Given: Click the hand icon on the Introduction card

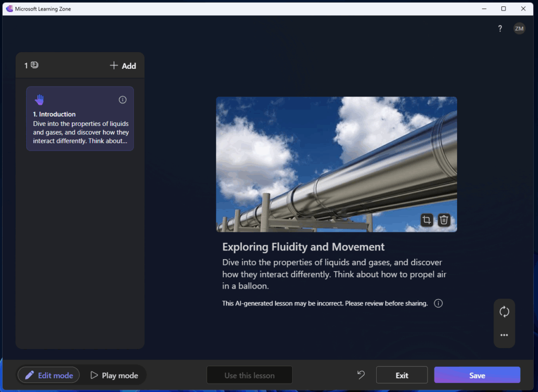Looking at the screenshot, I should tap(39, 100).
